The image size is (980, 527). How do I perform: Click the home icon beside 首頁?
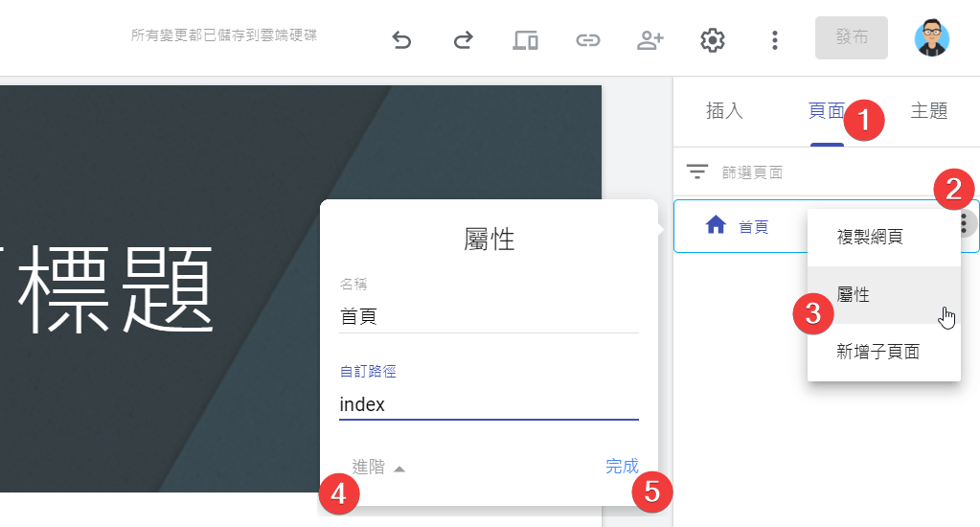tap(715, 226)
